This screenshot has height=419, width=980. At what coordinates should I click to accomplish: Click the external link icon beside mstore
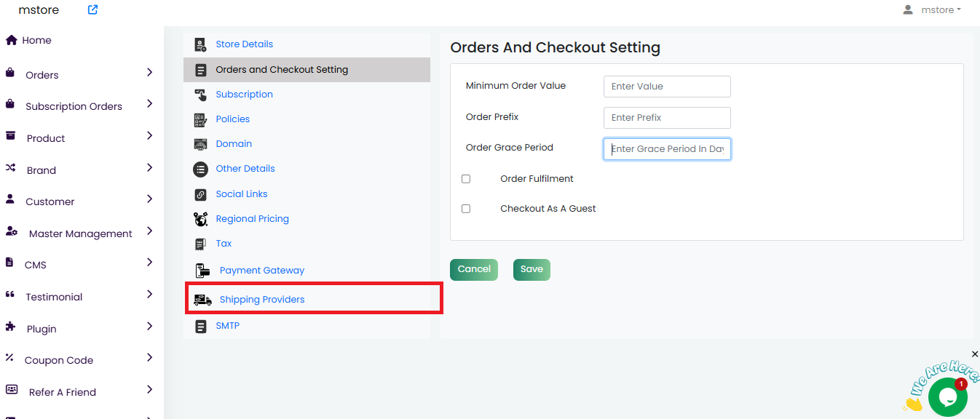pyautogui.click(x=92, y=10)
